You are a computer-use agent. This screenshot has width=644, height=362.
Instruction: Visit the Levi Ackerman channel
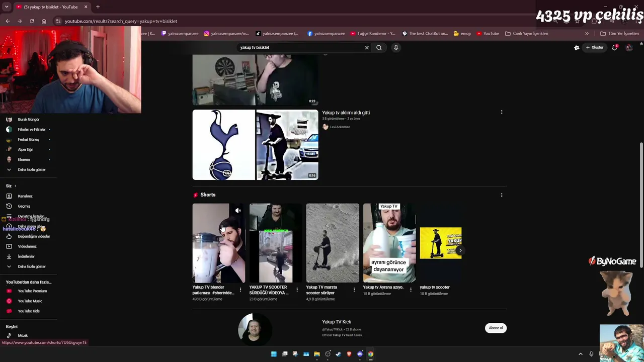340,127
